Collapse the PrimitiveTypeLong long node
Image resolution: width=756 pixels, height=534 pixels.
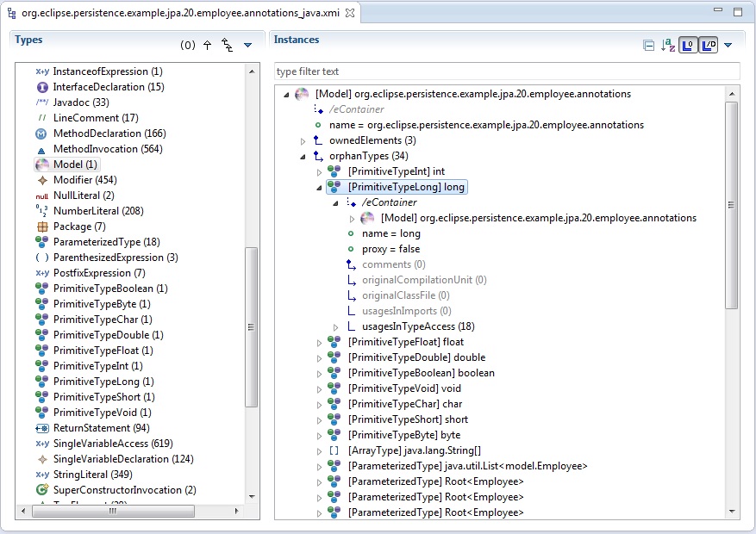point(319,188)
